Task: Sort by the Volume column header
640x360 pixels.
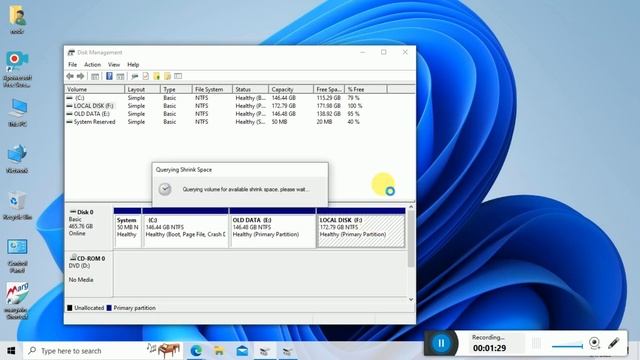Action: pyautogui.click(x=94, y=89)
